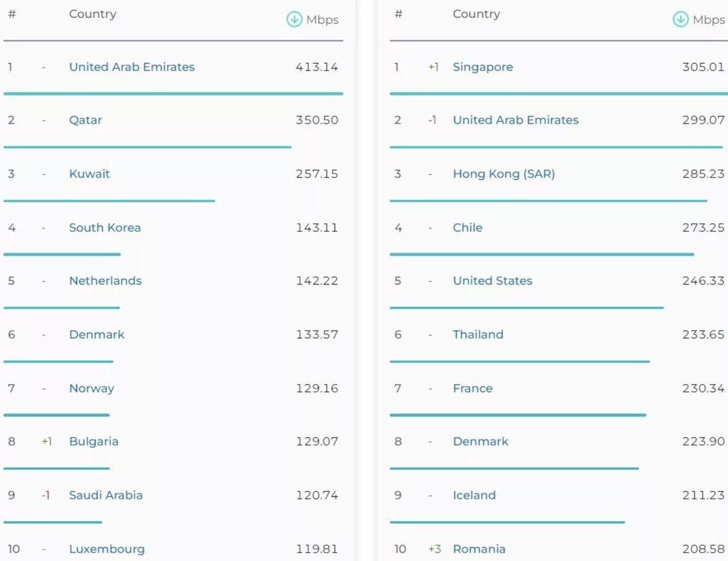Click the Country header in the right table
The height and width of the screenshot is (561, 728).
coord(476,14)
